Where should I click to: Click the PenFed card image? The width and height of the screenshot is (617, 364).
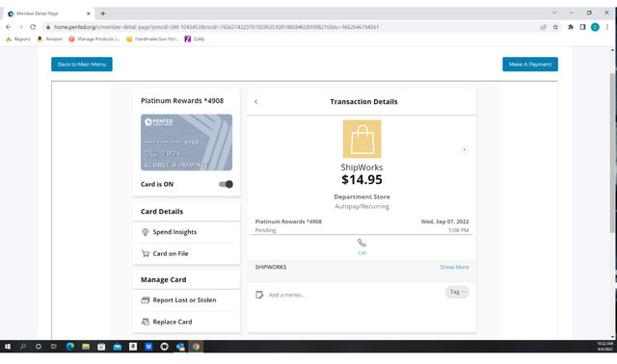click(186, 143)
